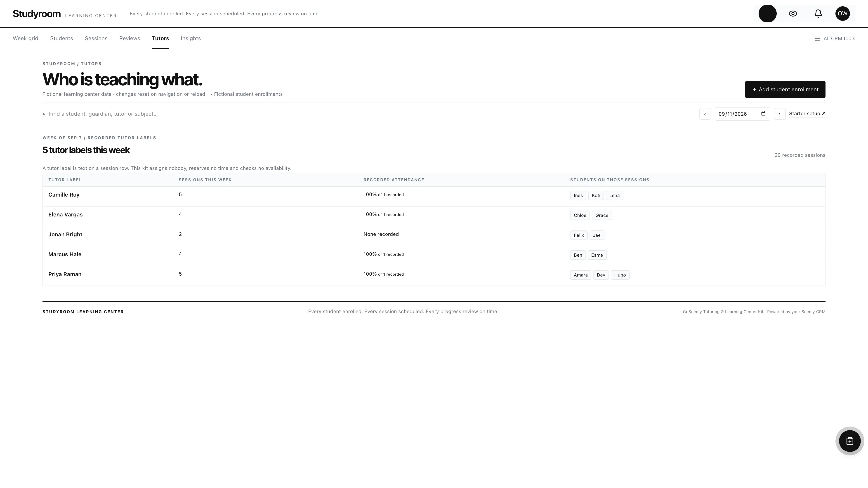Click the Jae student chip
The image size is (868, 488).
click(597, 235)
